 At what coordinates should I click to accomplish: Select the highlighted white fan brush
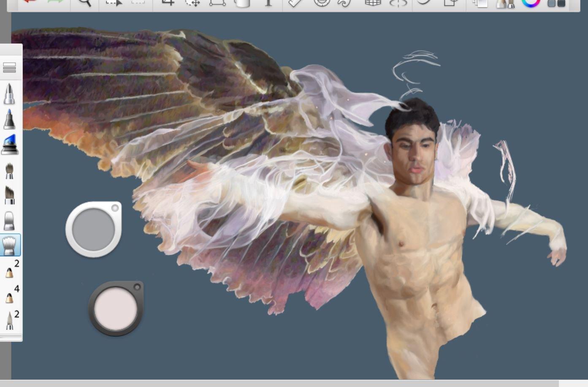pyautogui.click(x=9, y=246)
